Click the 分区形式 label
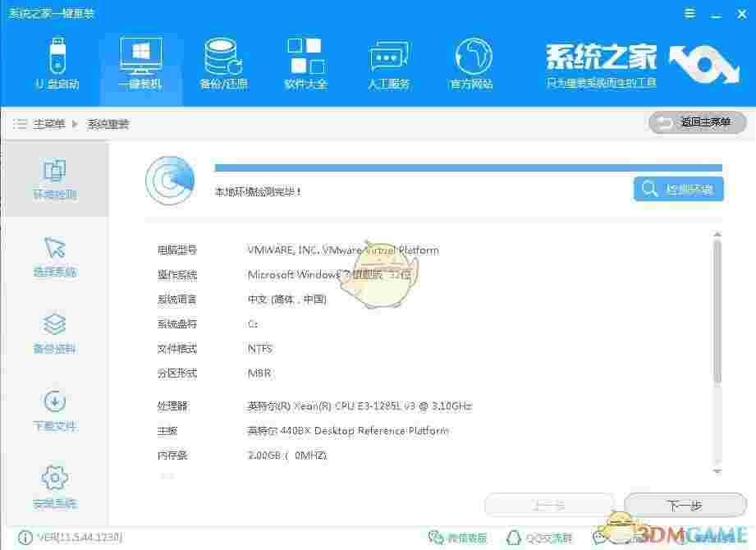Viewport: 756px width, 550px height. pos(177,373)
